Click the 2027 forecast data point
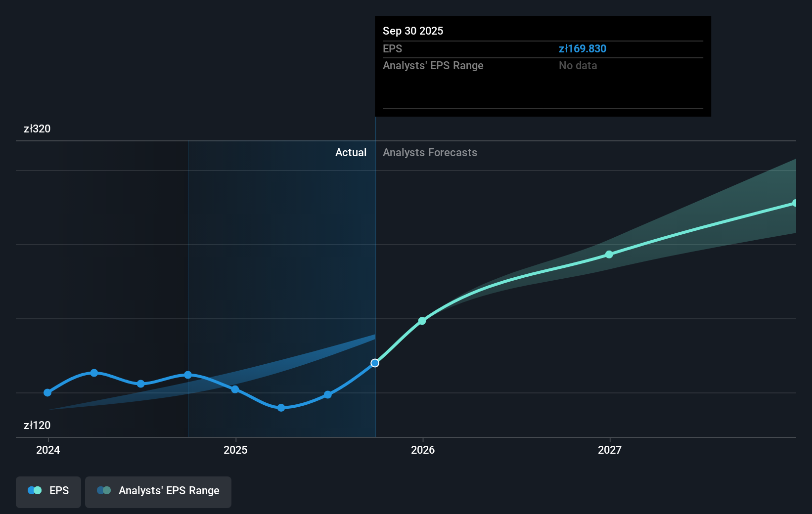 [x=609, y=255]
